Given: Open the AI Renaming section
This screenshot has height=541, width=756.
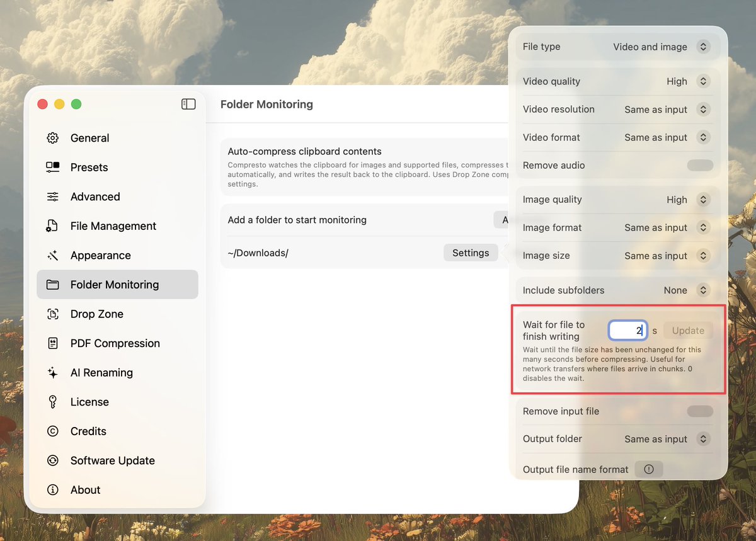Looking at the screenshot, I should (x=118, y=372).
